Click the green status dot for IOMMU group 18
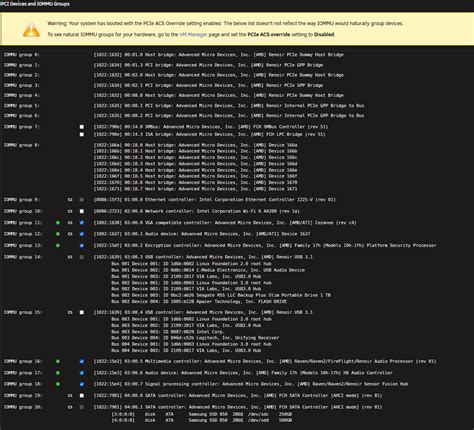Viewport: 474px width, 430px height. [58, 384]
